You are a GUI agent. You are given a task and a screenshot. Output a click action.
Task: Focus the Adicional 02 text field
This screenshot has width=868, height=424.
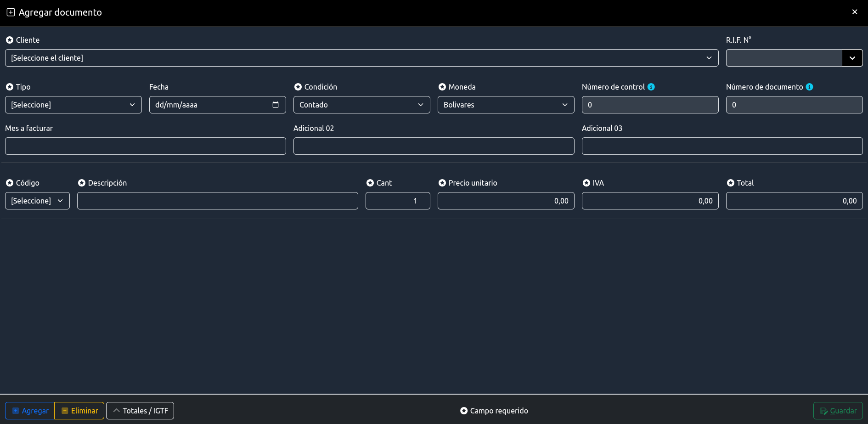coord(434,146)
